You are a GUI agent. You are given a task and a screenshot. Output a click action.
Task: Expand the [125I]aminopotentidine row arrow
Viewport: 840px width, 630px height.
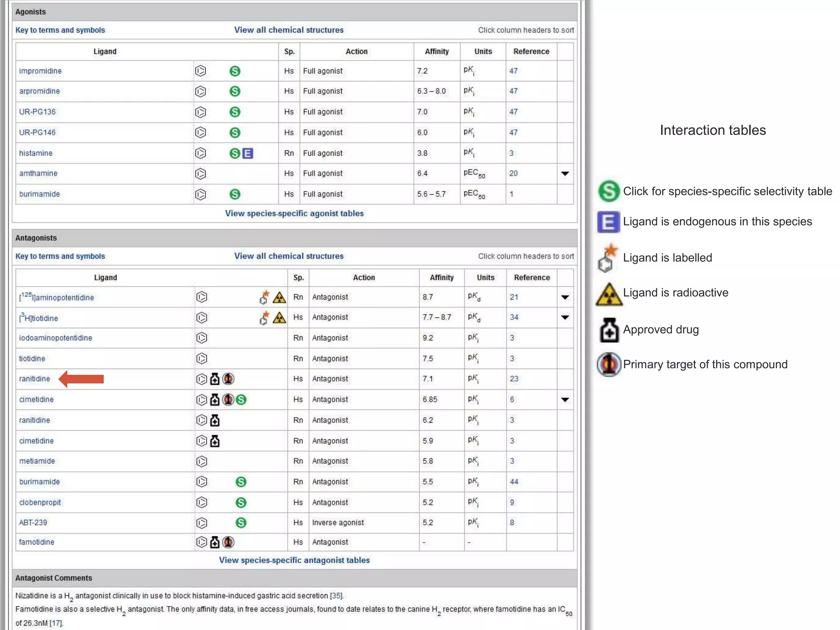tap(565, 297)
